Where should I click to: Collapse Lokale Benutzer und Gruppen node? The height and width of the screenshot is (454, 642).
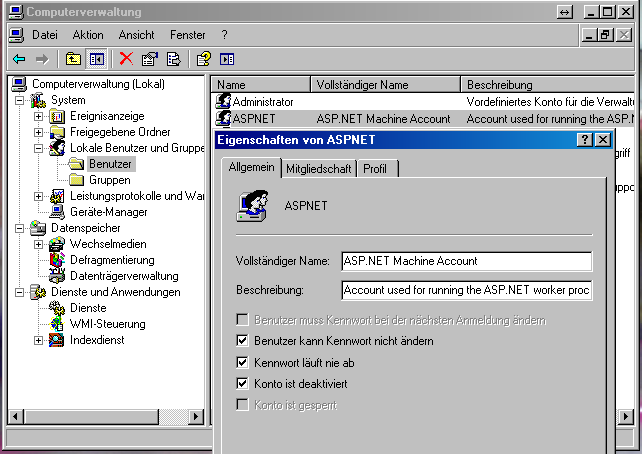click(38, 148)
